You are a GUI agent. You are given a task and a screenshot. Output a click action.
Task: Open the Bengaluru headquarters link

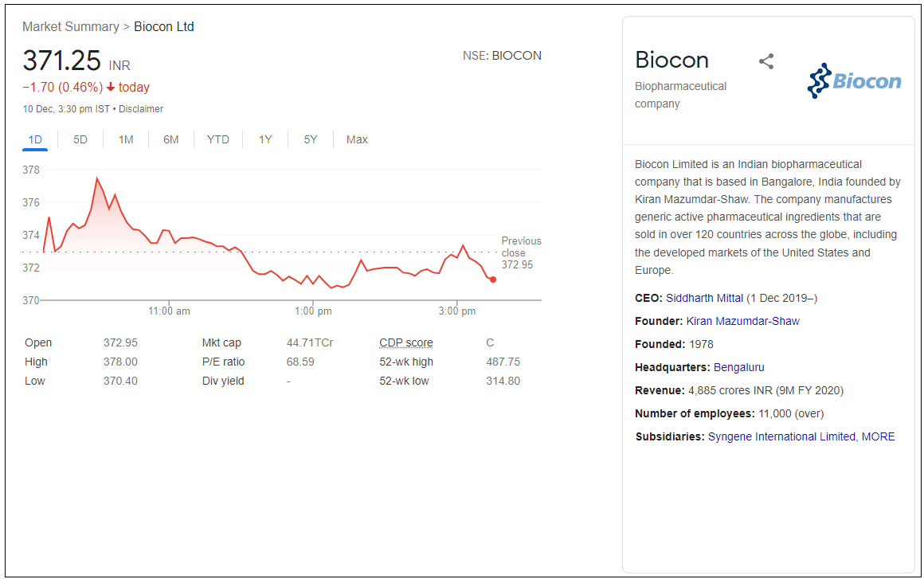[739, 367]
